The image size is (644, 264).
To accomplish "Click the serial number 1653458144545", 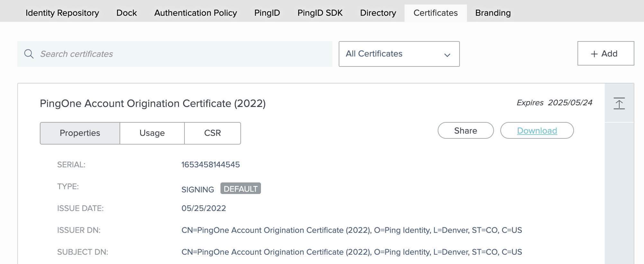I will [x=210, y=164].
